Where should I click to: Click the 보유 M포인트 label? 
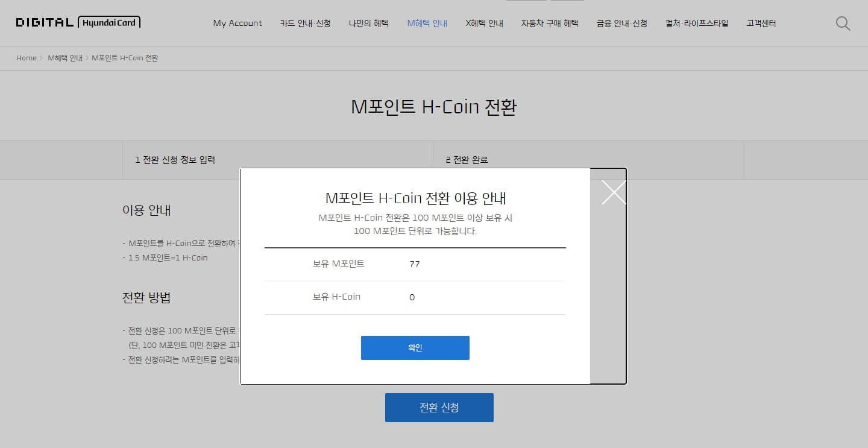(339, 264)
